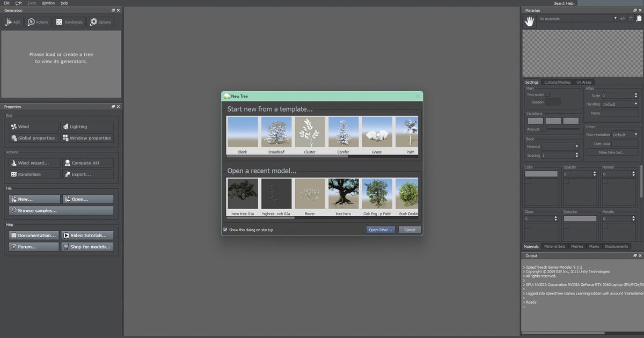Viewport: 644px width, 338px height.
Task: Uncheck Show this dialog on startup
Action: pos(225,229)
